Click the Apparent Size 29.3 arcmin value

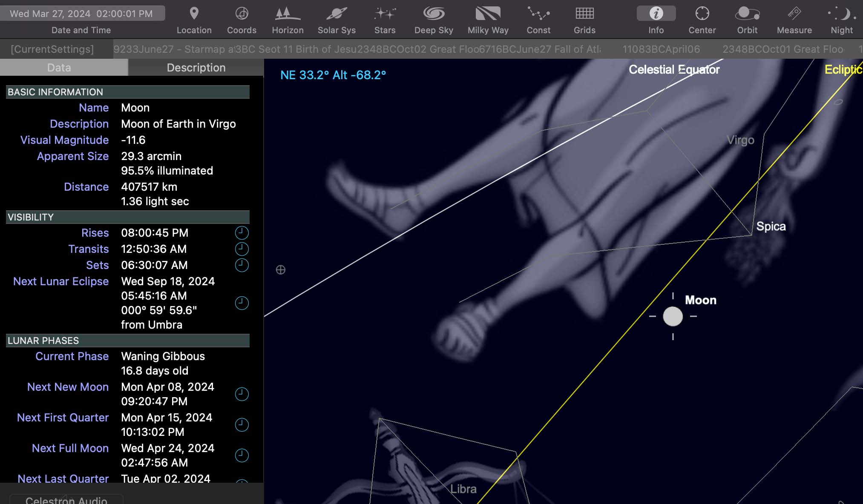pyautogui.click(x=151, y=156)
